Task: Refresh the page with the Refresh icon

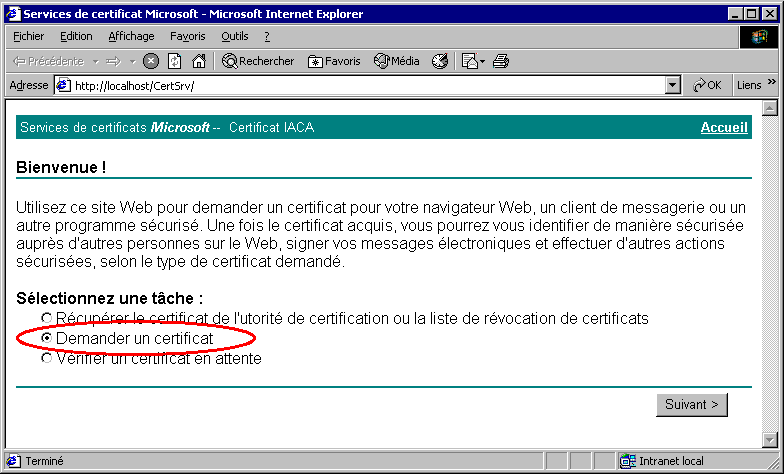Action: 174,61
